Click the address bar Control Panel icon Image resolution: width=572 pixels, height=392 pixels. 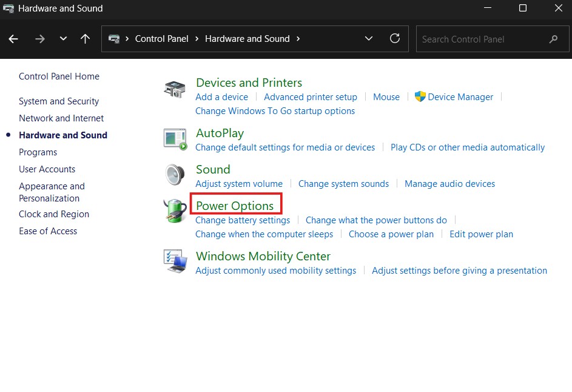pos(114,39)
